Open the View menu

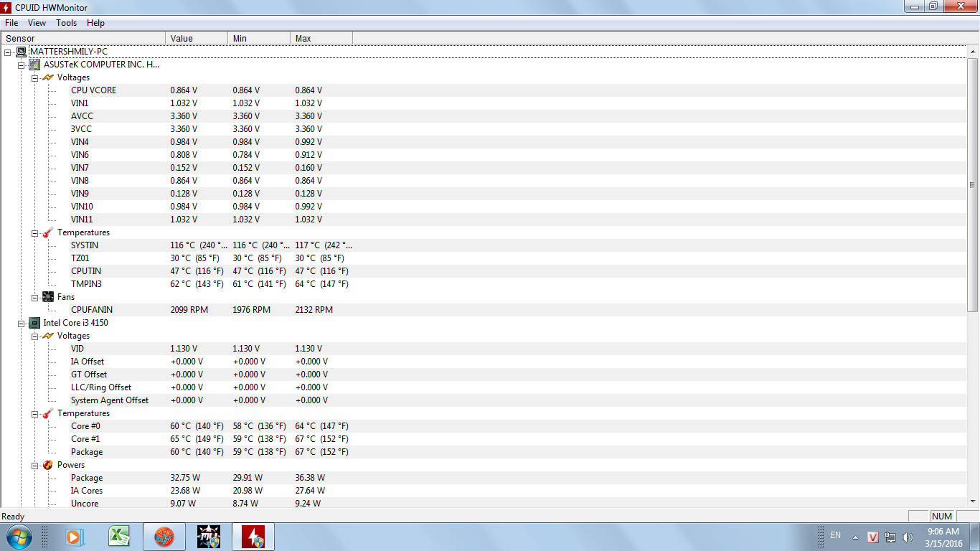pyautogui.click(x=37, y=23)
